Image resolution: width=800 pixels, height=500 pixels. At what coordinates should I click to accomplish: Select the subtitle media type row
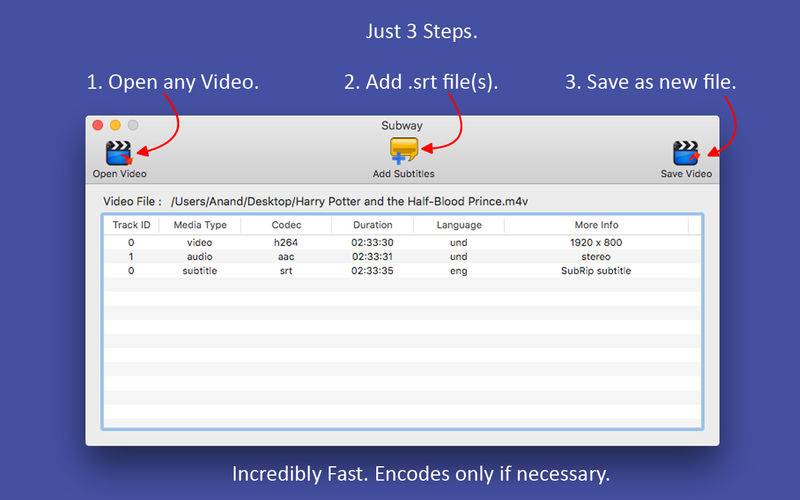[403, 271]
